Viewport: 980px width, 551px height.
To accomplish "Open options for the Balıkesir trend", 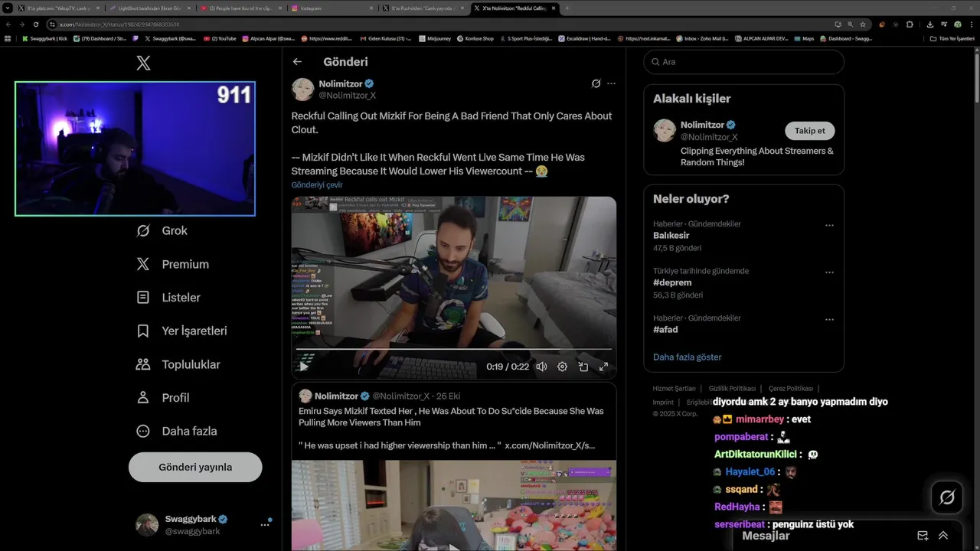I will coord(829,225).
